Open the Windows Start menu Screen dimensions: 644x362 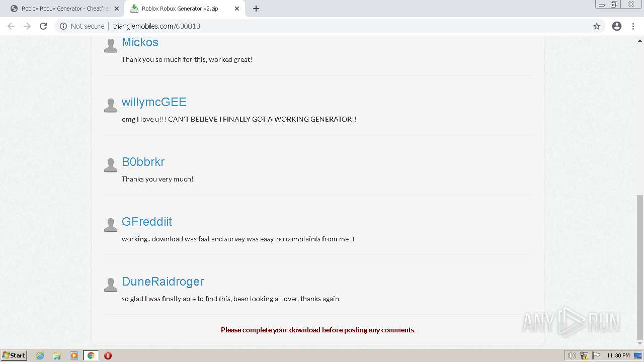click(14, 355)
